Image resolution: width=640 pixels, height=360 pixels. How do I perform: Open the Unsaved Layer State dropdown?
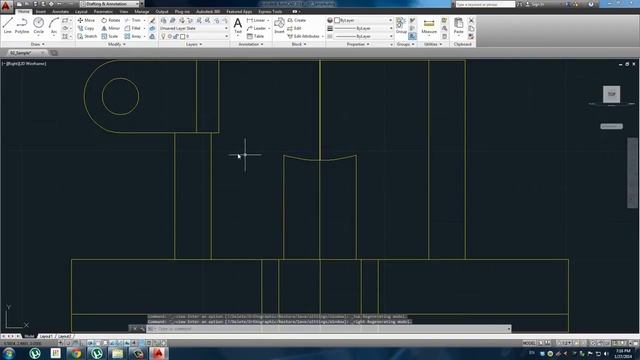pyautogui.click(x=194, y=28)
